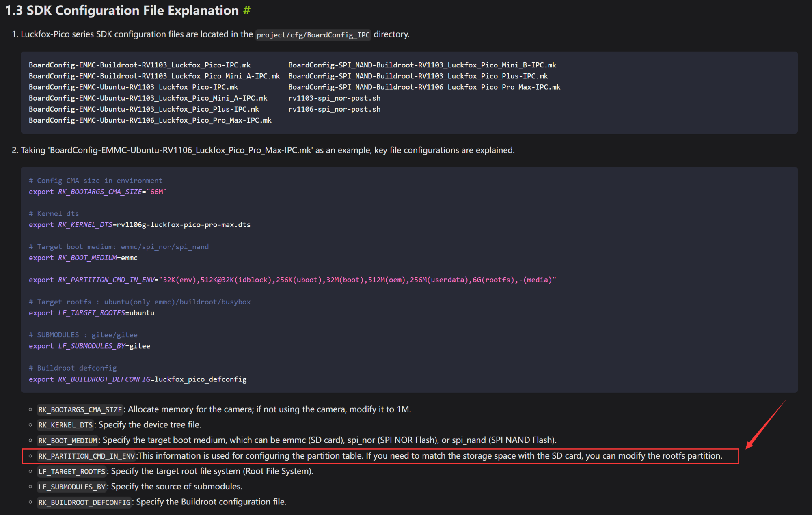The height and width of the screenshot is (515, 812).
Task: Click the comment "# SUBMODULES : gitee/gitee"
Action: pyautogui.click(x=83, y=335)
